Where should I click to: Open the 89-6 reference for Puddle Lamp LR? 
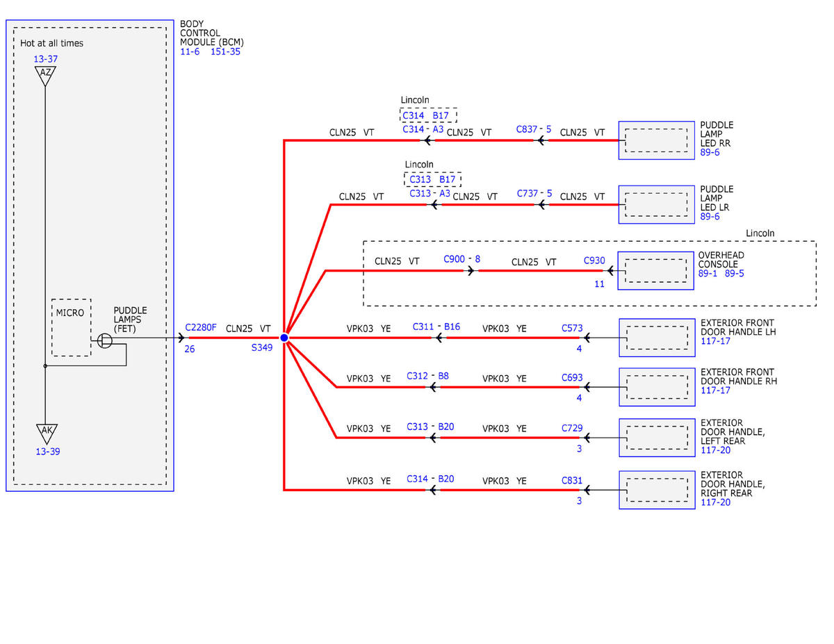tap(710, 217)
